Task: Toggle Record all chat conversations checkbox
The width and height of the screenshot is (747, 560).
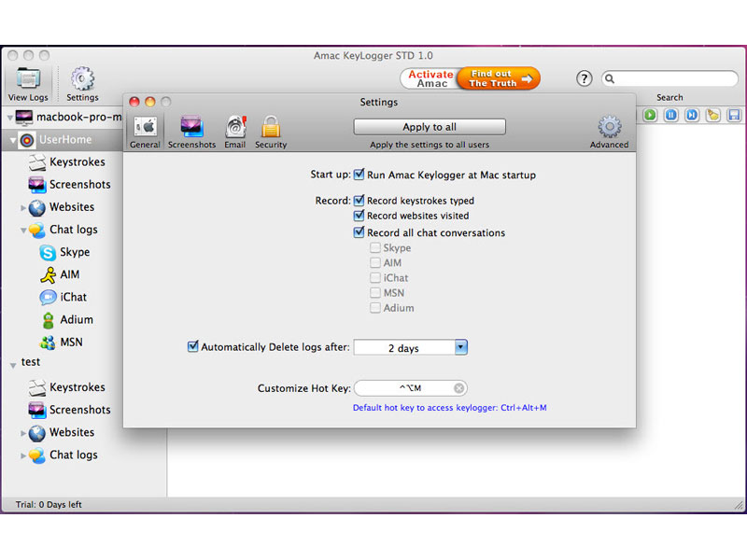Action: point(359,232)
